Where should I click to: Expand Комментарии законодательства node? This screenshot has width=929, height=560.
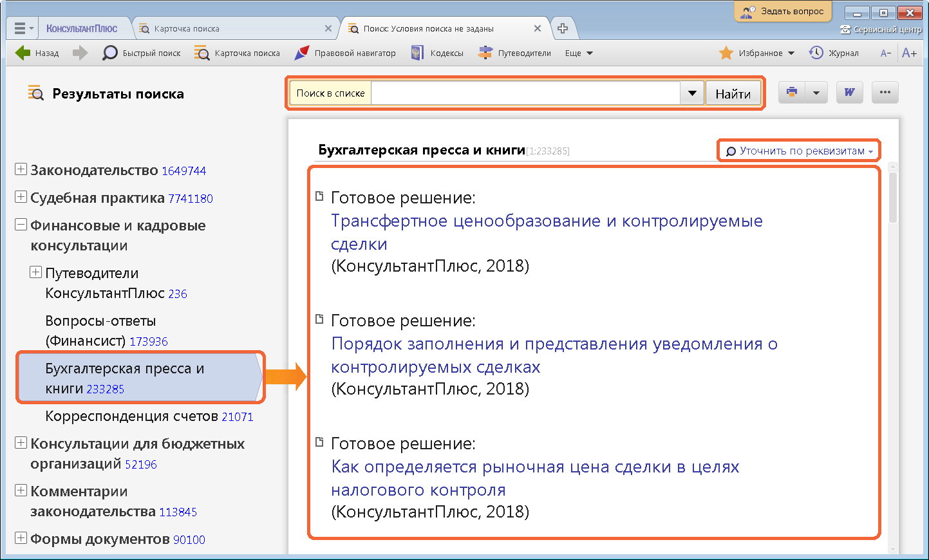click(21, 490)
